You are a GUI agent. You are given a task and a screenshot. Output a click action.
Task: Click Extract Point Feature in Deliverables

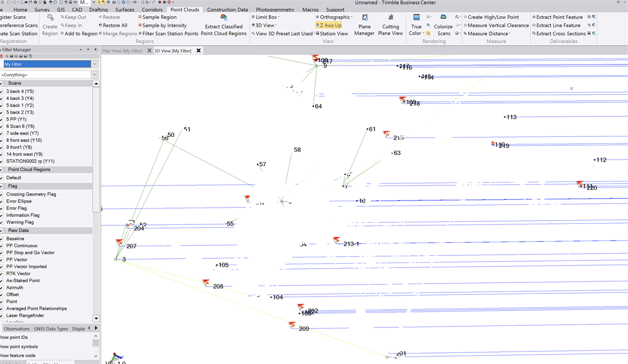559,17
